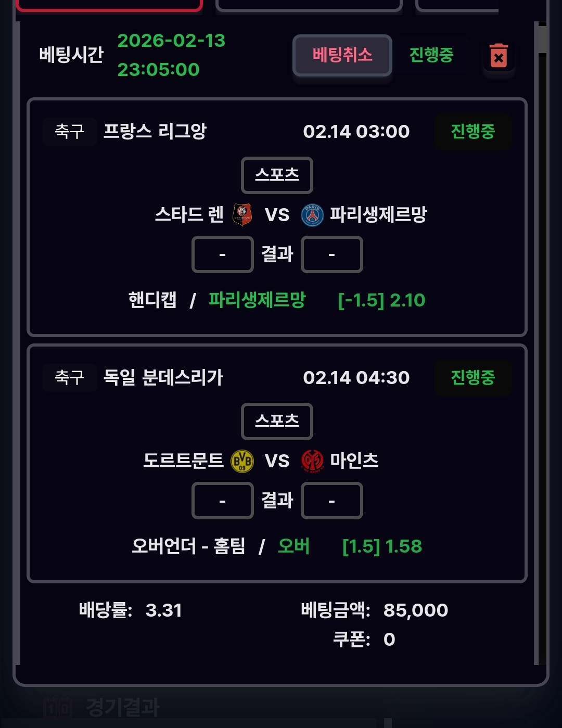Click the Stade Rennais club crest
The width and height of the screenshot is (562, 728).
tap(242, 214)
